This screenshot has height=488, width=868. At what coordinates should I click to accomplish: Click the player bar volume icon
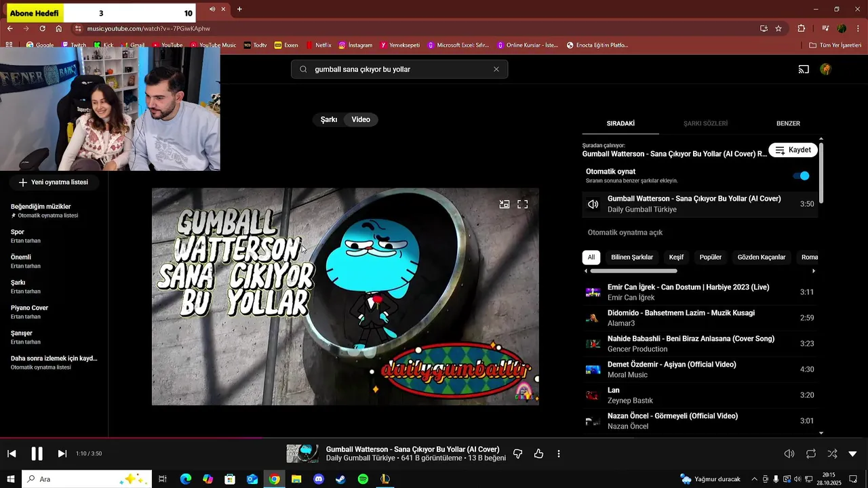click(789, 453)
